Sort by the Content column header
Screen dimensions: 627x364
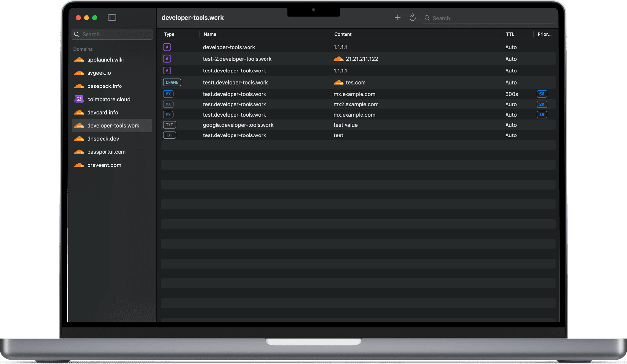tap(343, 34)
